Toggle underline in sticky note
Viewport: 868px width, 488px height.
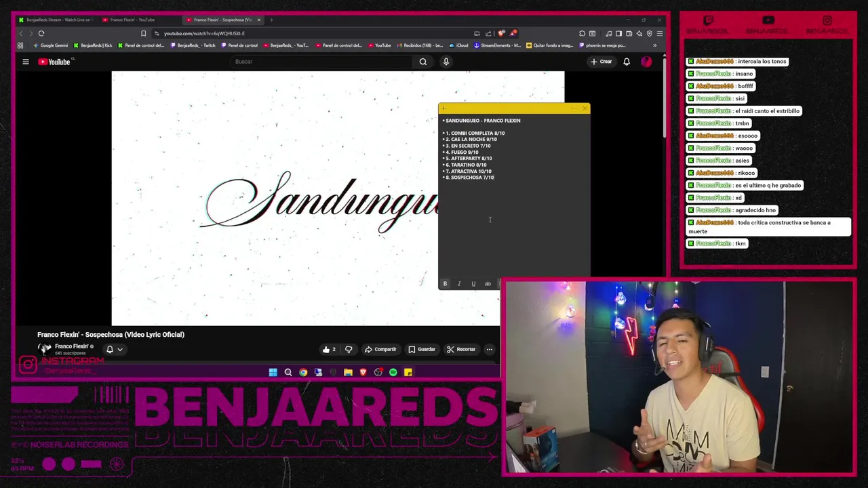[x=473, y=283]
